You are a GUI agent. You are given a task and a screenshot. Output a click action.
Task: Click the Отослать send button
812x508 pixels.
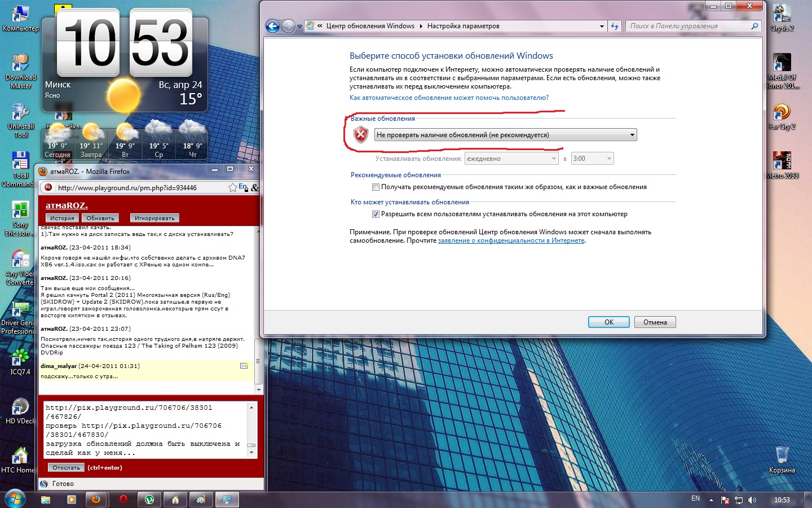[x=66, y=467]
